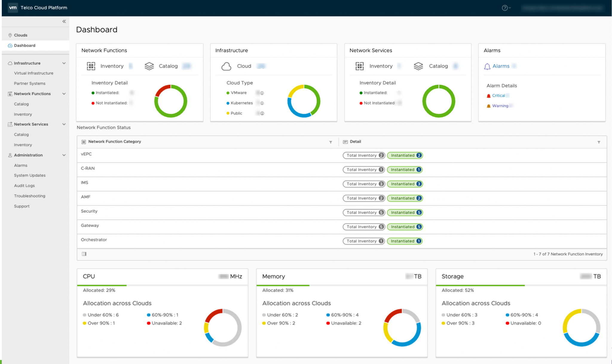Open Support in the sidebar
Screen dimensions: 612x364
[22, 206]
